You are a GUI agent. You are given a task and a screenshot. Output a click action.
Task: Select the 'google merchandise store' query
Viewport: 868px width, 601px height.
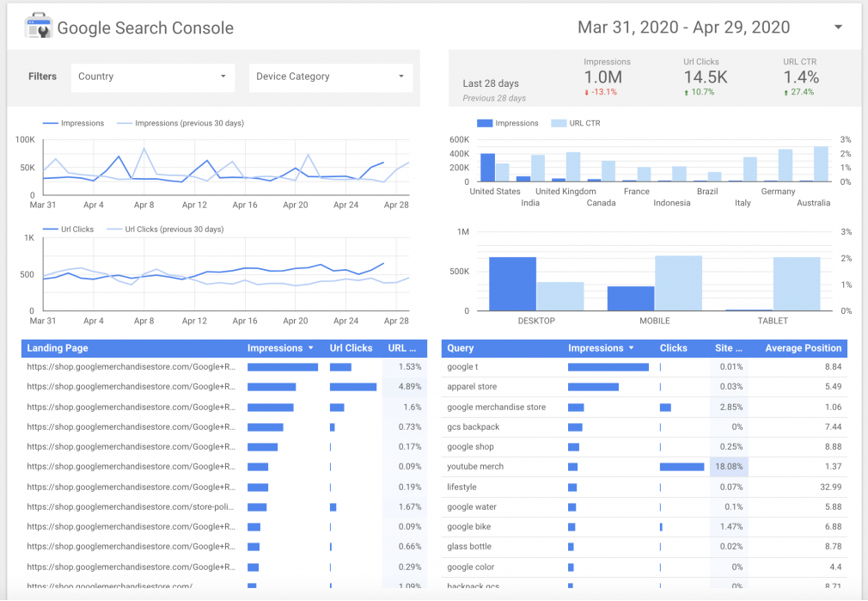click(x=496, y=408)
